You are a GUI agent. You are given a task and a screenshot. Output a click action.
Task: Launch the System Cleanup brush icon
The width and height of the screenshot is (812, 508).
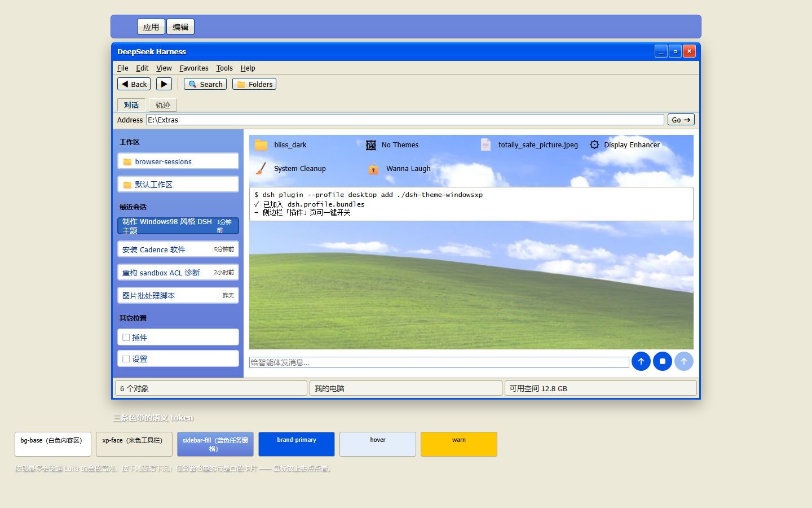[x=261, y=169]
